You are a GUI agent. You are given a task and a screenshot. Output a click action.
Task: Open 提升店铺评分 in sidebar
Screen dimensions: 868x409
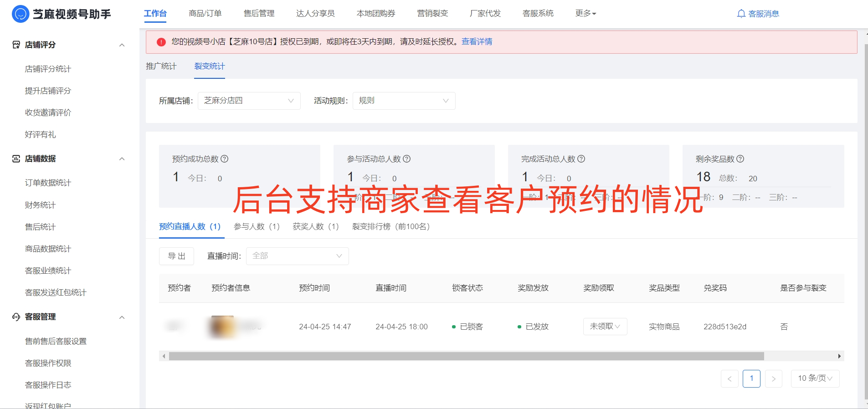(x=48, y=91)
